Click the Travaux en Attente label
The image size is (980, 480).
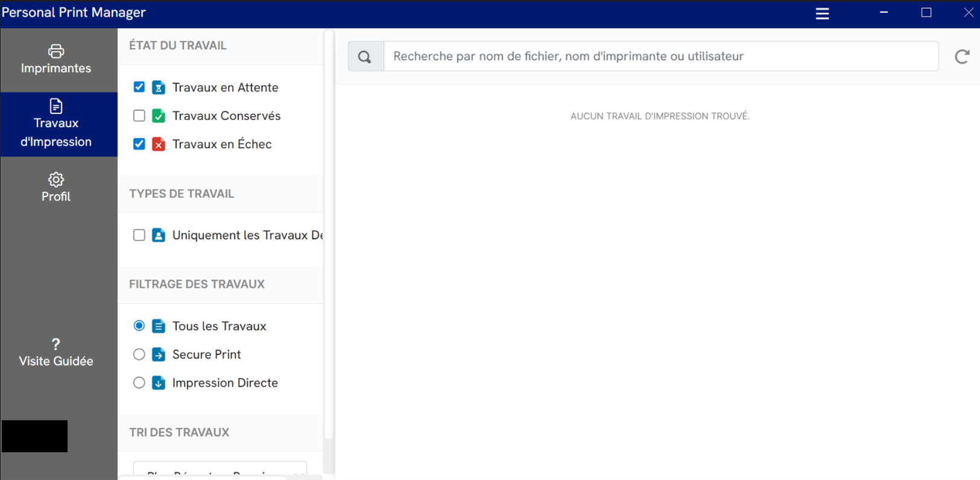(225, 87)
